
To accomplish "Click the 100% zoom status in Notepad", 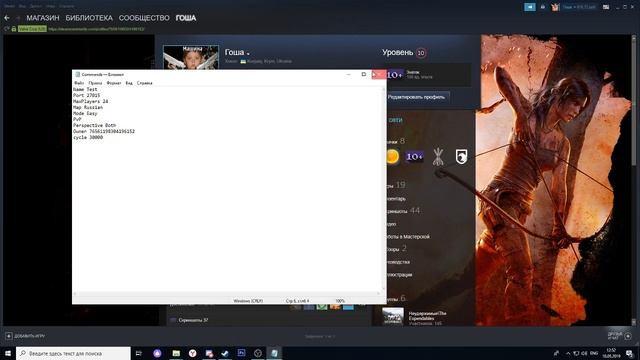I will click(340, 301).
